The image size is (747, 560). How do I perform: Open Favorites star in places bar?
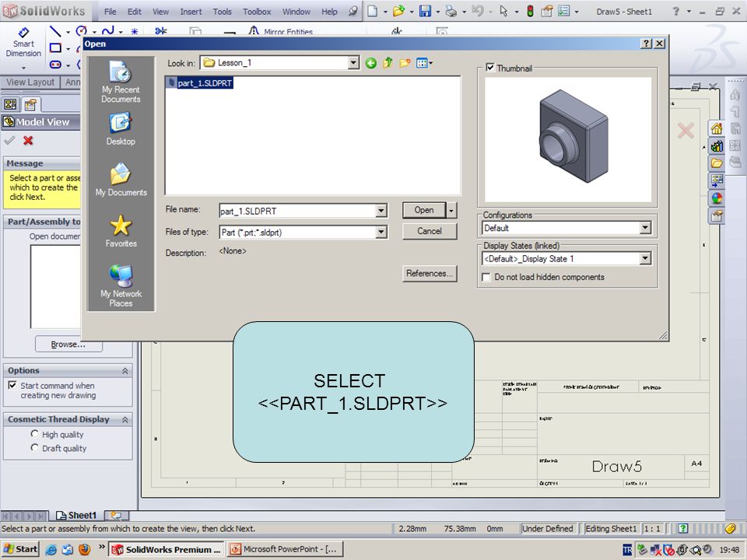click(x=121, y=231)
